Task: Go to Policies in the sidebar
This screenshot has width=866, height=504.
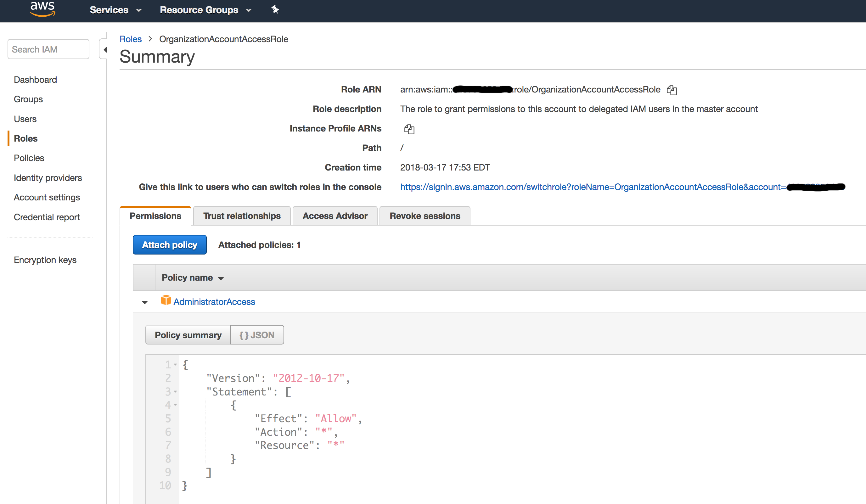Action: 29,158
